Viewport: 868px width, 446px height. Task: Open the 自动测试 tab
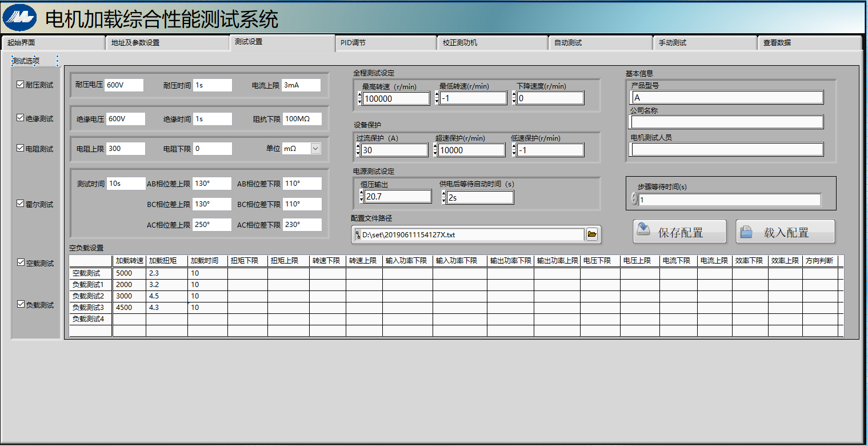click(600, 43)
